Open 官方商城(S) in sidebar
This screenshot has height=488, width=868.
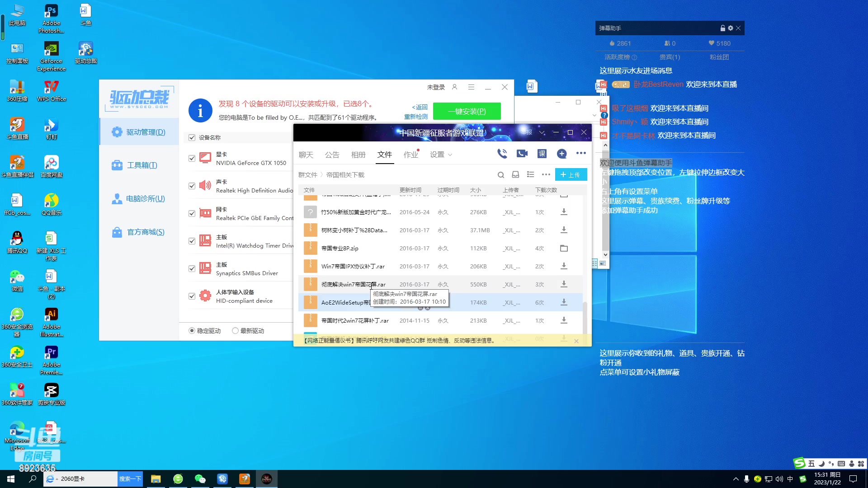(x=139, y=232)
